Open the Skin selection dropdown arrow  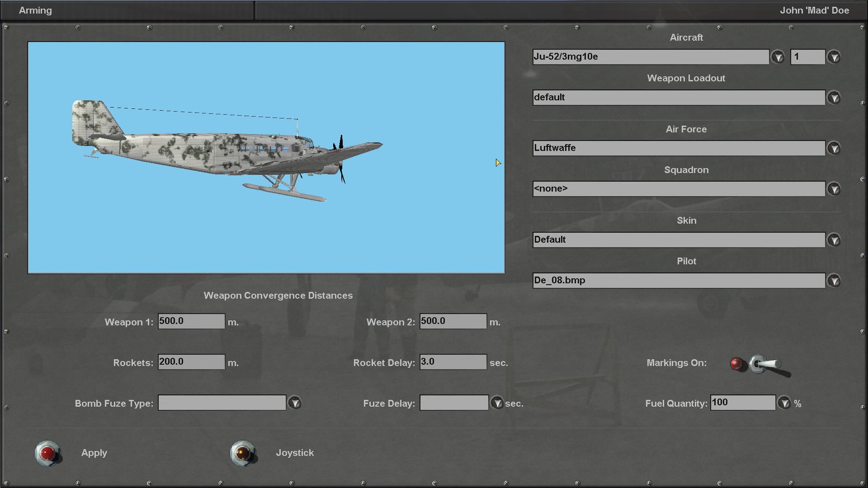coord(834,240)
